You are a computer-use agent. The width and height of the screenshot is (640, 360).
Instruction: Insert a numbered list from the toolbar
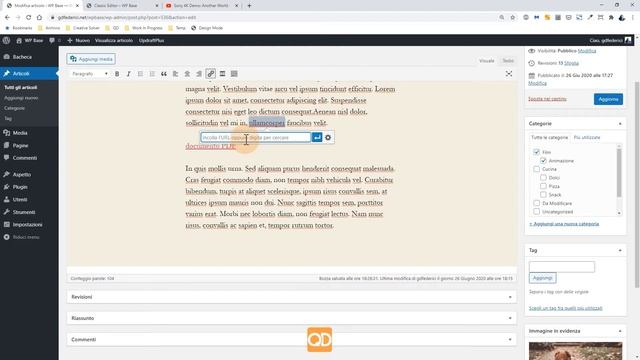[x=152, y=74]
